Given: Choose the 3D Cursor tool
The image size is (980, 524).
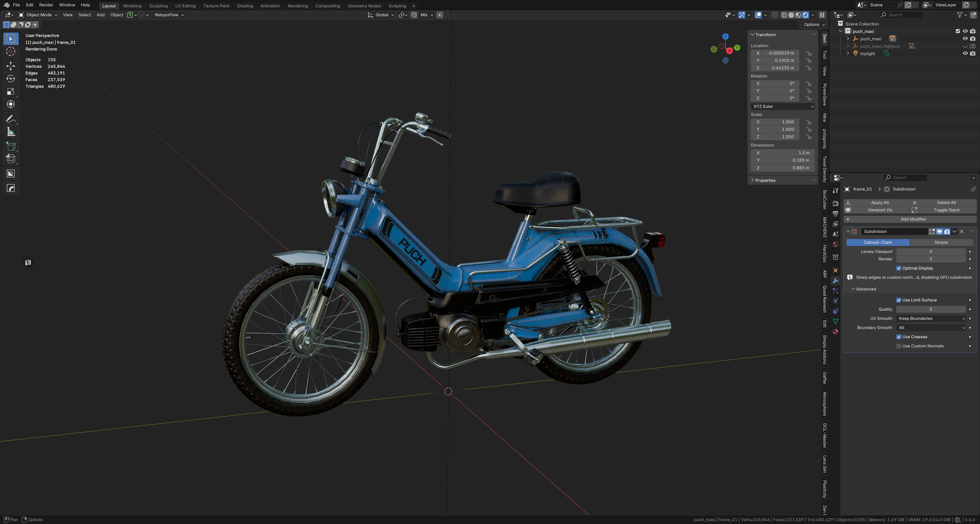Looking at the screenshot, I should coord(11,51).
